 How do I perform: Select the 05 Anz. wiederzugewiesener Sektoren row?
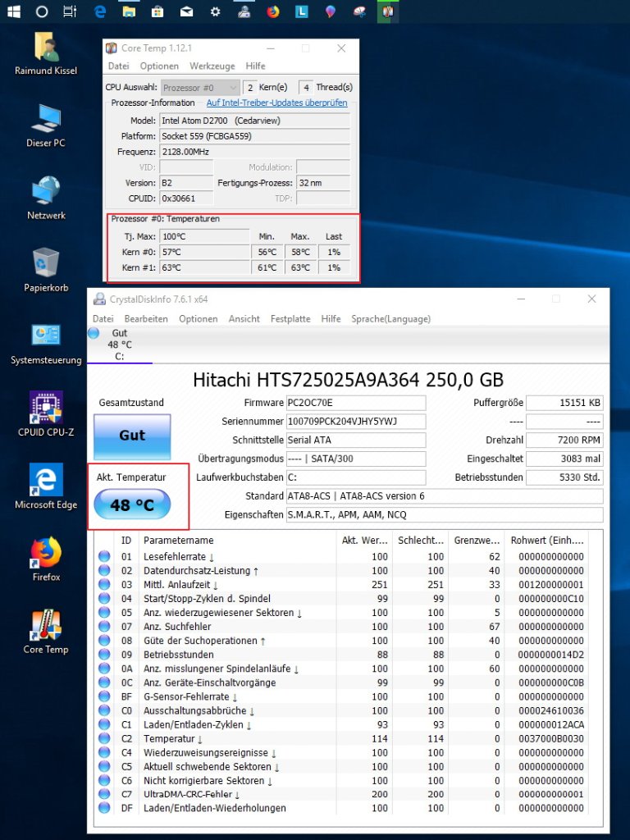(x=343, y=613)
